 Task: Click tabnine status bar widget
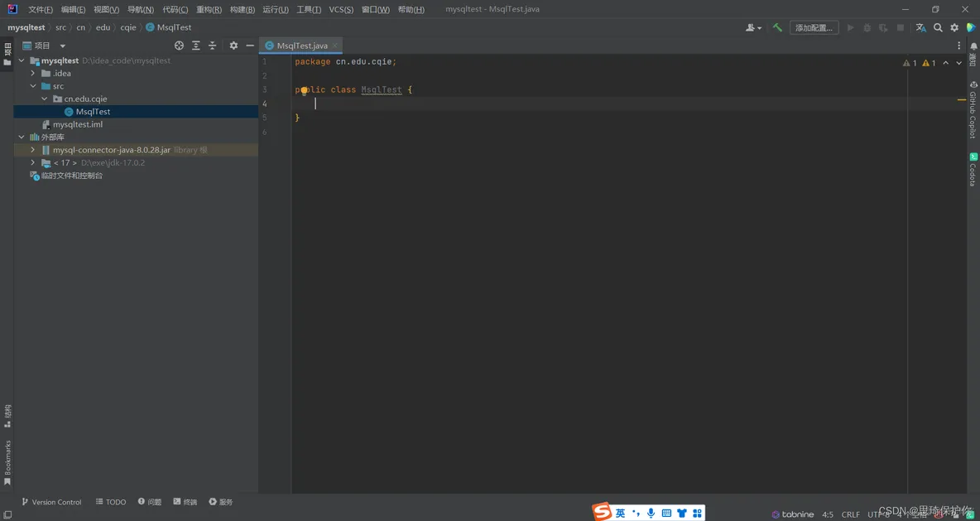[x=792, y=514]
